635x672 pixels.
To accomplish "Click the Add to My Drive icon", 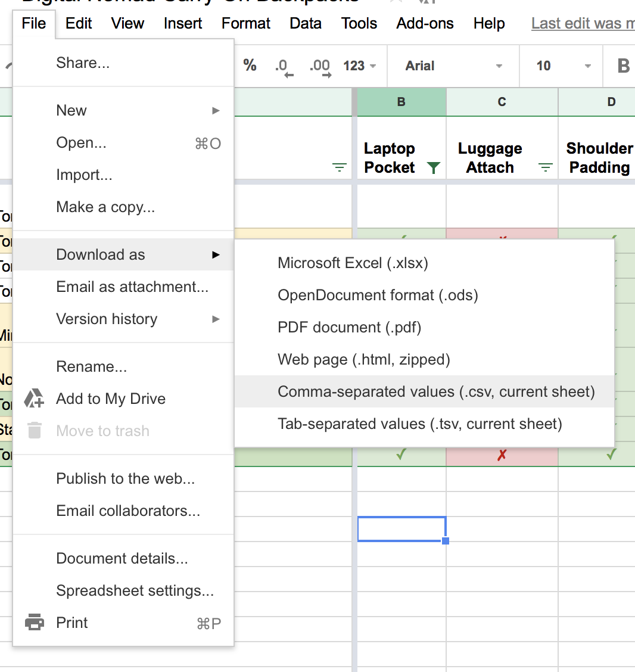I will (x=34, y=399).
